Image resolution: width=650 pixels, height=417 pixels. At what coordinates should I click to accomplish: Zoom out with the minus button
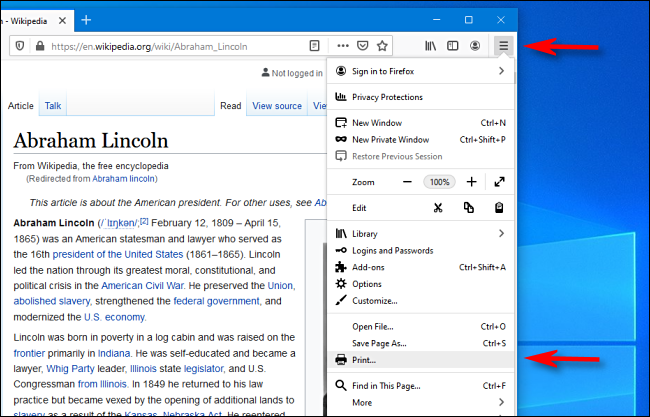click(407, 182)
